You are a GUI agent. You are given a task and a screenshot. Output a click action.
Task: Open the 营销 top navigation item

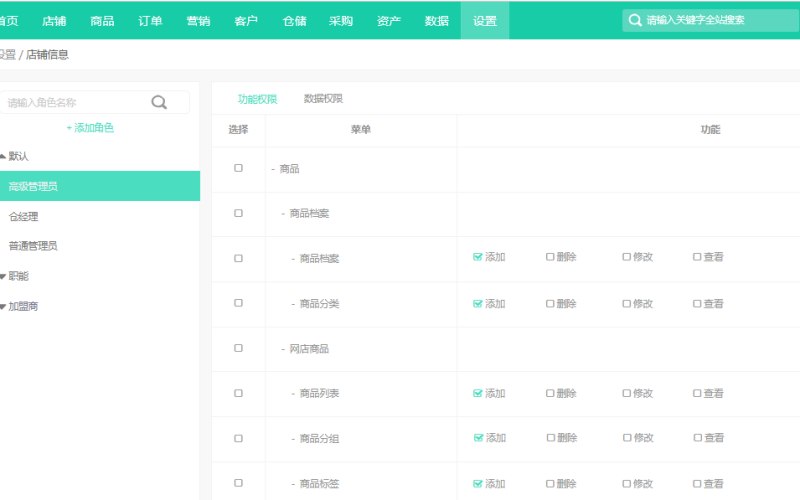[x=198, y=21]
